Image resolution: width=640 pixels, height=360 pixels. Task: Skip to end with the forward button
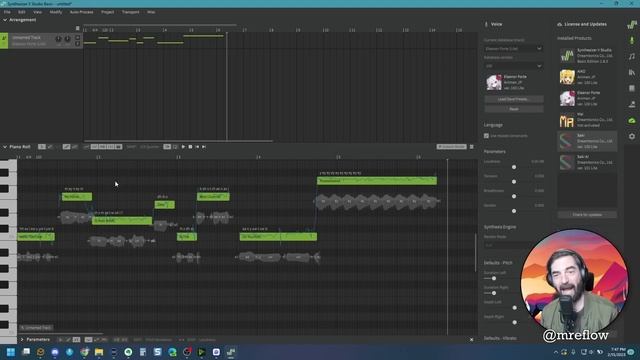click(x=204, y=147)
